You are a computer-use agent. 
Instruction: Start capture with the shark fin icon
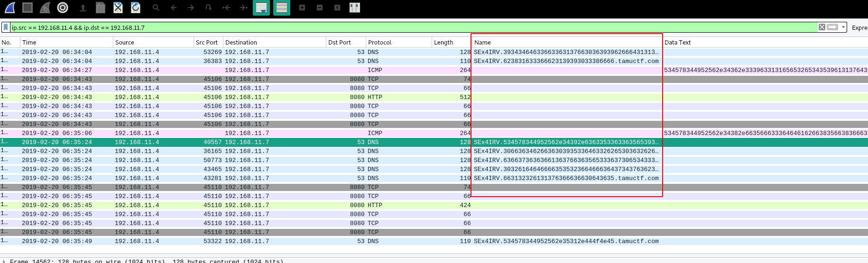[x=10, y=8]
